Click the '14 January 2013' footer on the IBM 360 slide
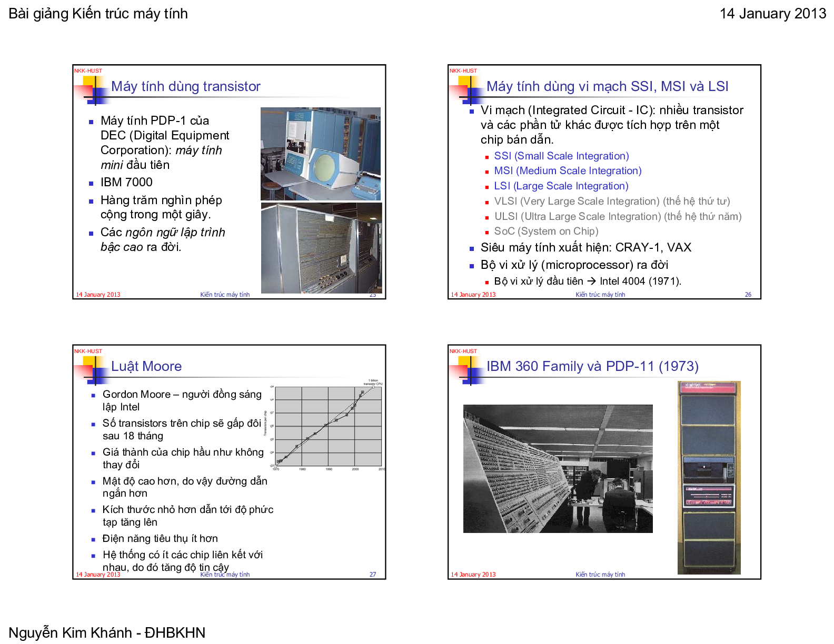Image resolution: width=834 pixels, height=644 pixels. [473, 575]
